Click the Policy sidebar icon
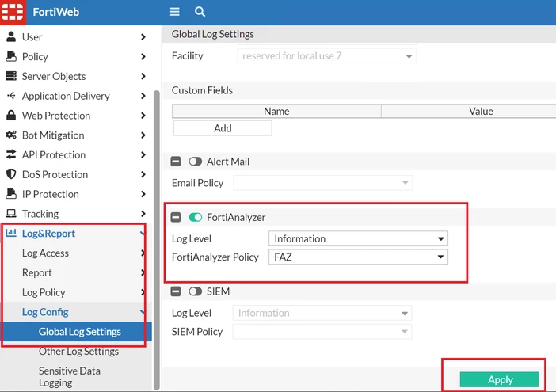This screenshot has height=392, width=556. pos(11,56)
